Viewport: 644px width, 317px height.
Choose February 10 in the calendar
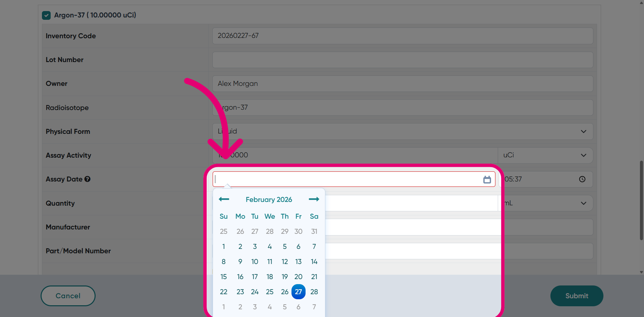(x=255, y=262)
